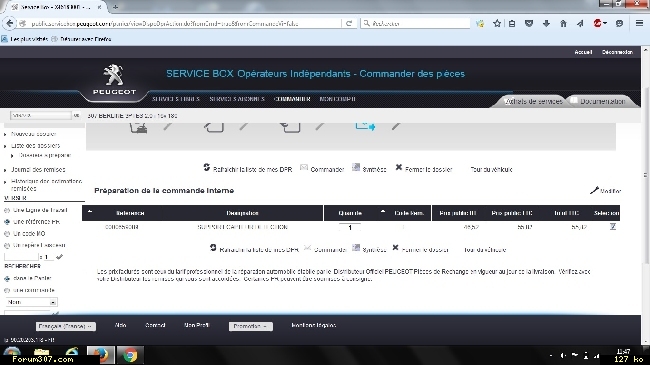Click the page vertical scrollbar
The image size is (650, 365).
click(x=645, y=174)
